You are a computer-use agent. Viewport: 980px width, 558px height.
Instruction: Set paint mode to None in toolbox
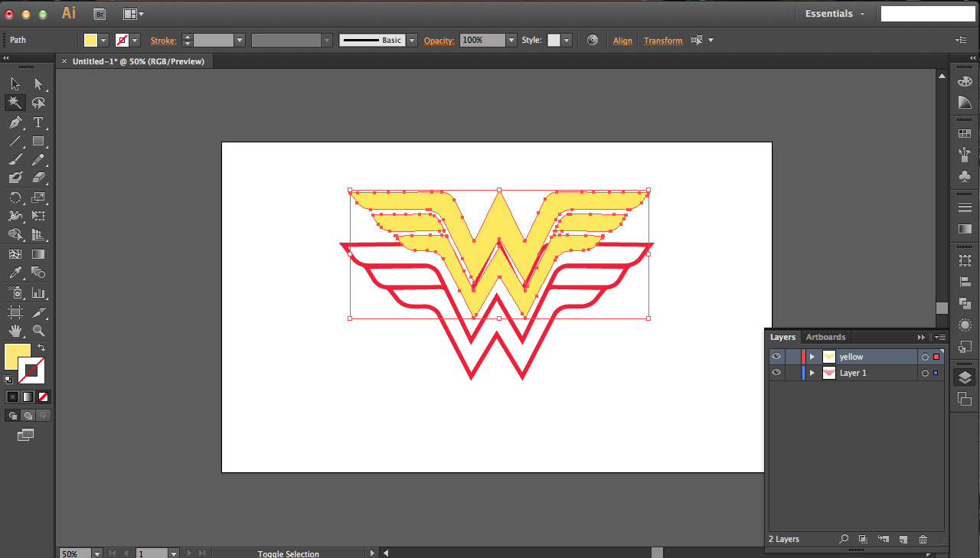click(43, 396)
